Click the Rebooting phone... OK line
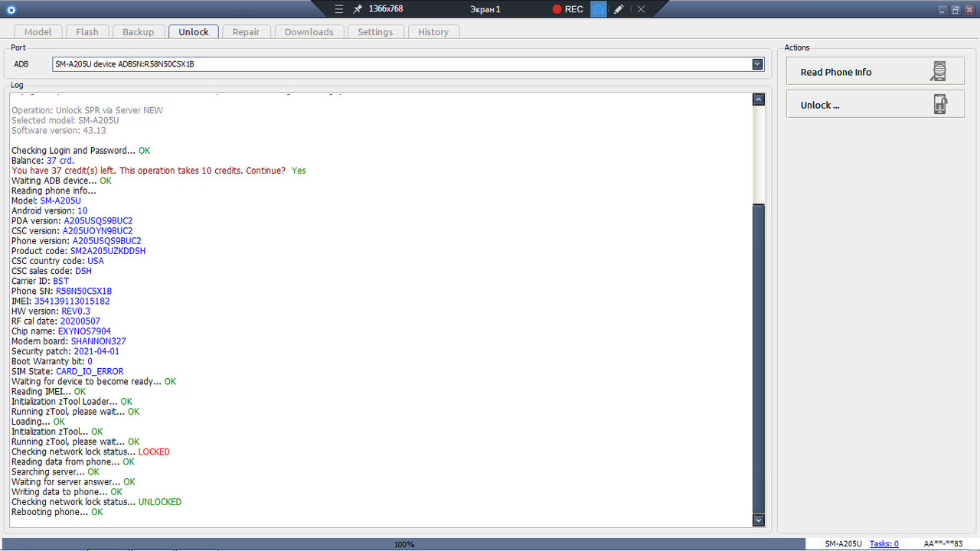The height and width of the screenshot is (551, 980). [x=57, y=513]
